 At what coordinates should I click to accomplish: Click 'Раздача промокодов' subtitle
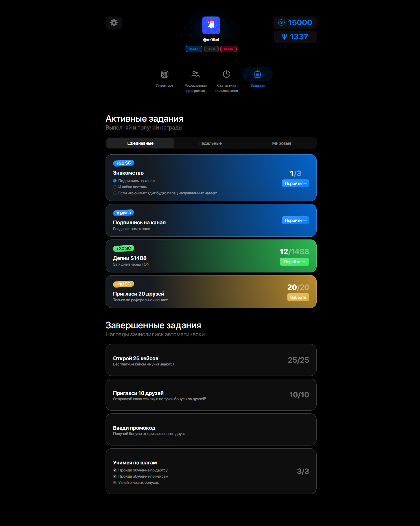click(x=131, y=229)
